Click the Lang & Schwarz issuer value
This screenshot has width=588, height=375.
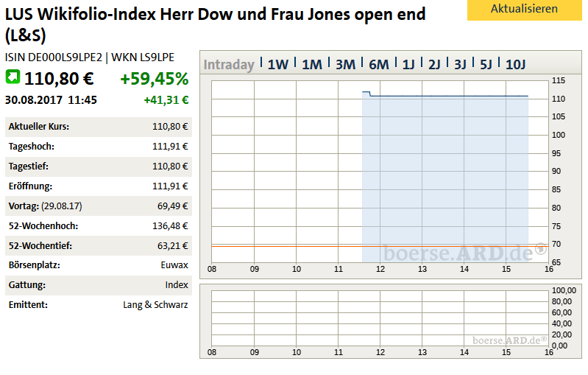click(x=155, y=304)
